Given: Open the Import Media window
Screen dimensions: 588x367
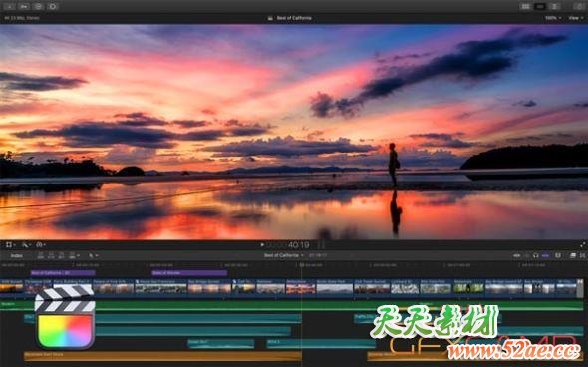Looking at the screenshot, I should 9,6.
